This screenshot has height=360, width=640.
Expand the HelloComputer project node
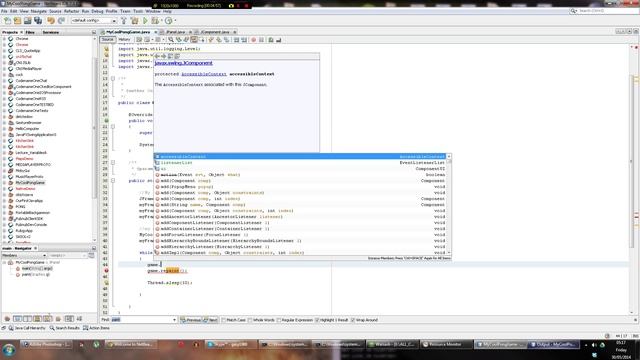[4, 129]
